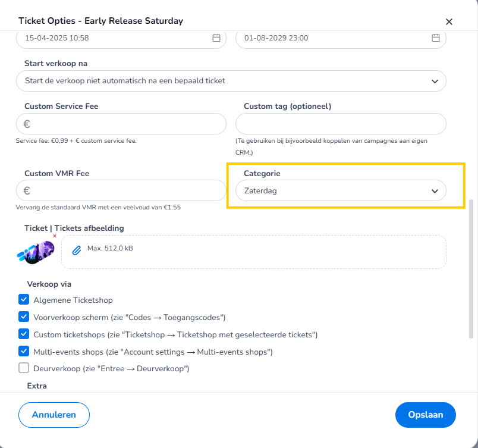Remove ticket image with red x
This screenshot has width=478, height=448.
(x=55, y=236)
